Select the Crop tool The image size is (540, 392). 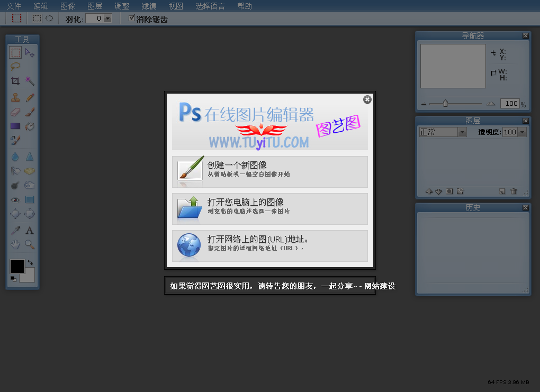click(x=15, y=81)
